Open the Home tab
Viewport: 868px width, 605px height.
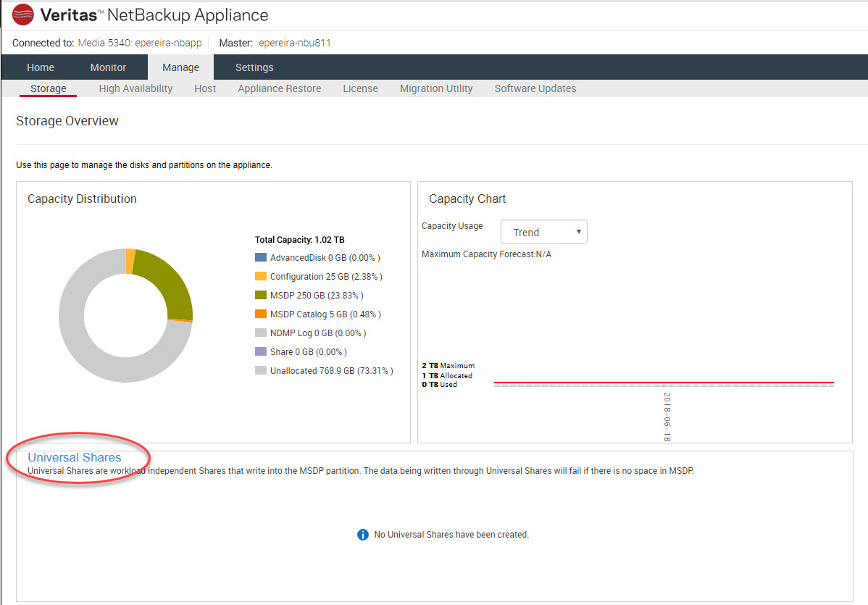coord(41,67)
